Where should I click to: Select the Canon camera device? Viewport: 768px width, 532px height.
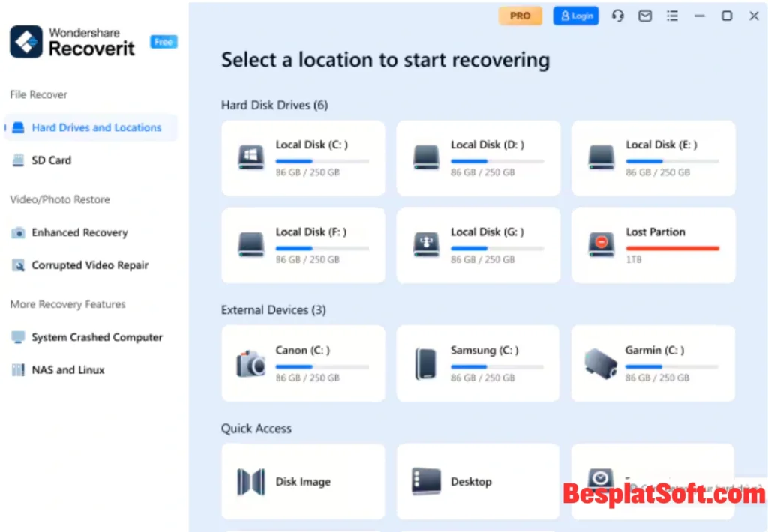click(302, 363)
